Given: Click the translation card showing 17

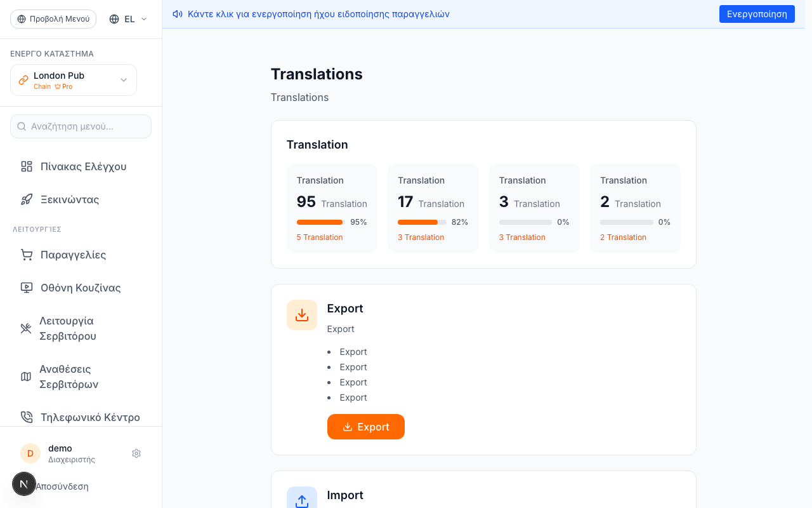Looking at the screenshot, I should click(x=433, y=208).
